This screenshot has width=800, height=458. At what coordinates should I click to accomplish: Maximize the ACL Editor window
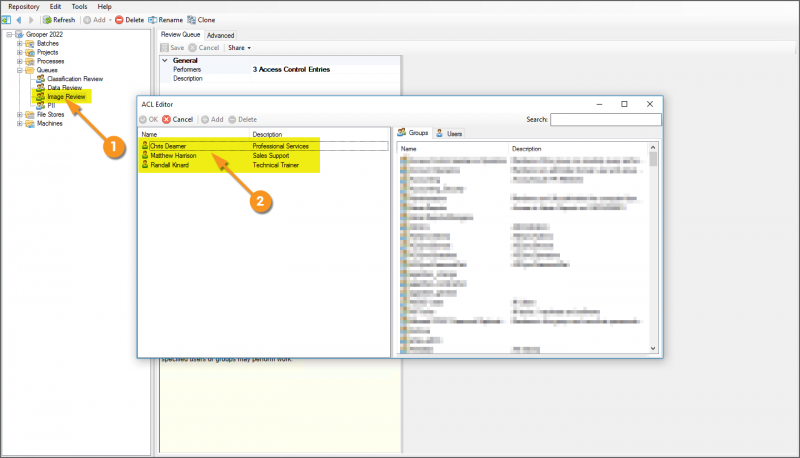point(624,104)
